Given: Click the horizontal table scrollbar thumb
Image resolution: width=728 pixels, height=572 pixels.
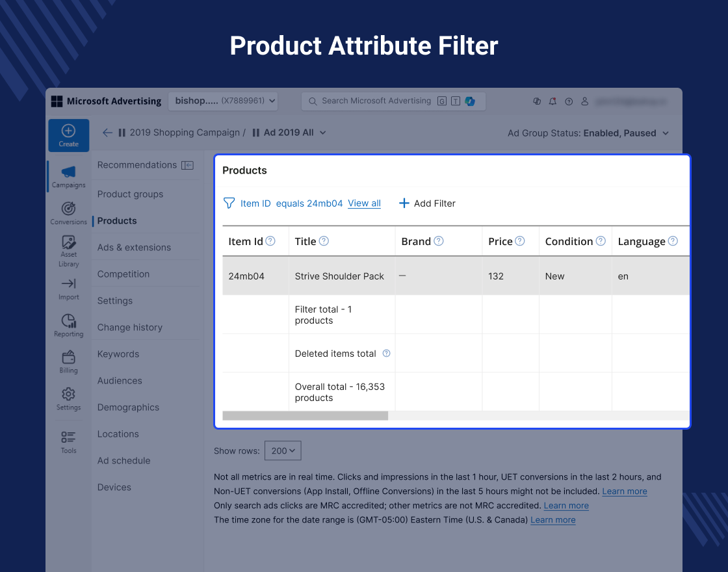Looking at the screenshot, I should pyautogui.click(x=305, y=415).
